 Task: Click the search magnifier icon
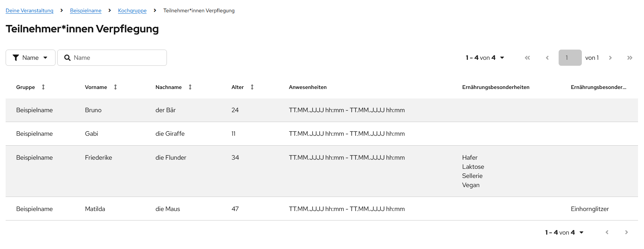coord(67,58)
